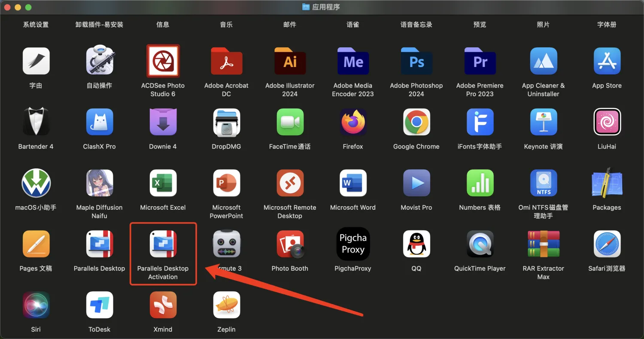This screenshot has height=339, width=644.
Task: Click the 卸载插件-易安装 label
Action: [100, 24]
